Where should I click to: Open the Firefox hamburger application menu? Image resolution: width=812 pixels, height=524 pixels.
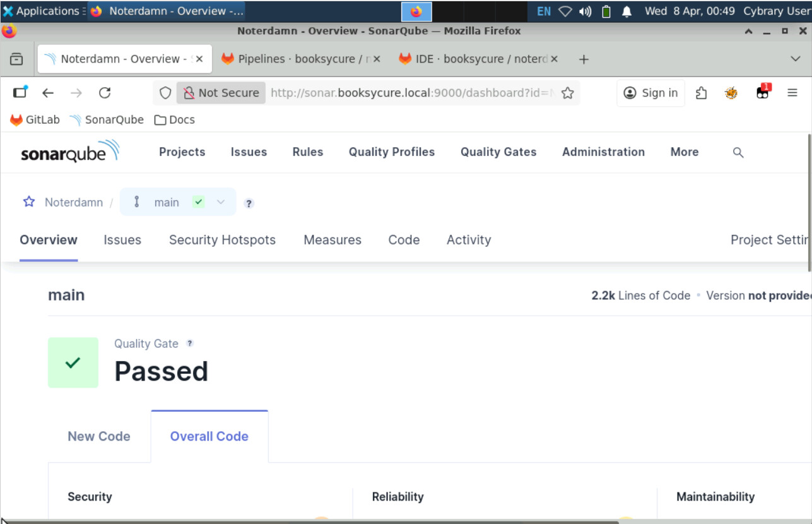(x=792, y=93)
